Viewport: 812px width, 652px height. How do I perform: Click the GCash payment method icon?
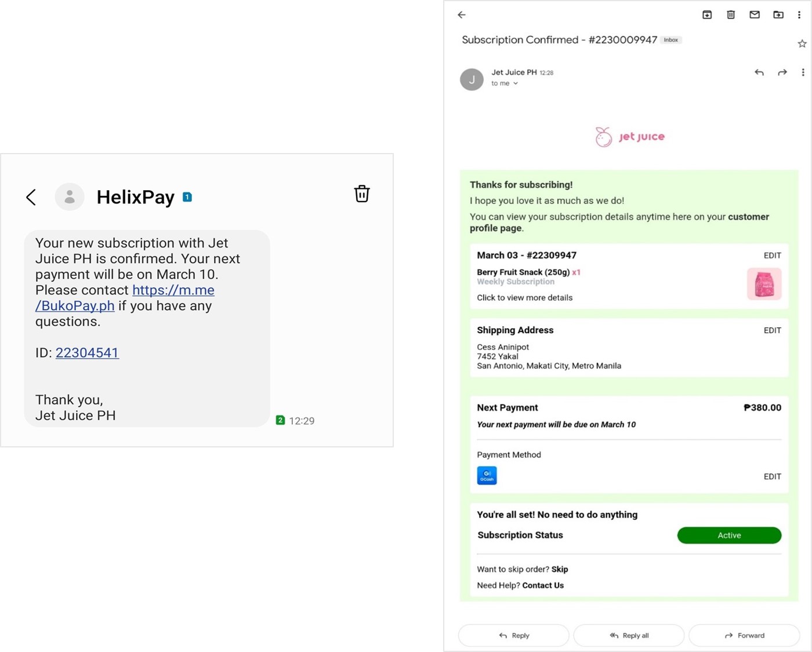[x=487, y=475]
